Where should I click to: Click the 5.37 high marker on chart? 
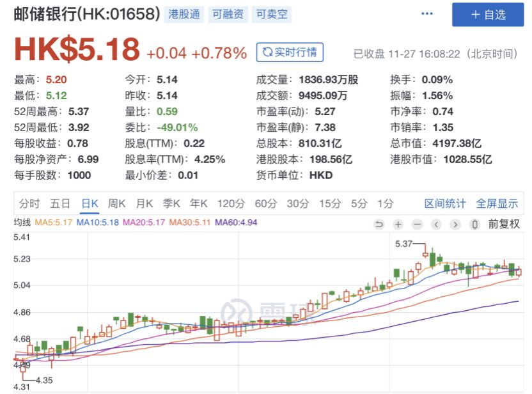point(403,244)
